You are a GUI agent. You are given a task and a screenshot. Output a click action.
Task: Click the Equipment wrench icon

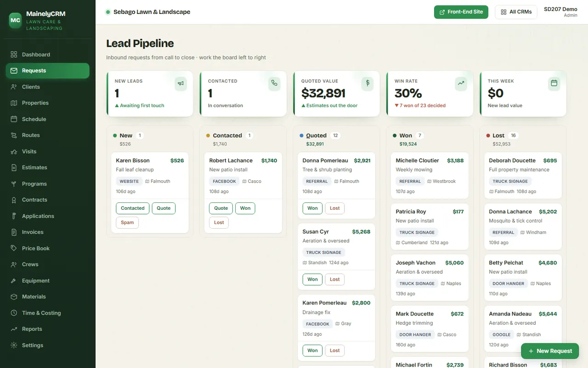pos(14,281)
